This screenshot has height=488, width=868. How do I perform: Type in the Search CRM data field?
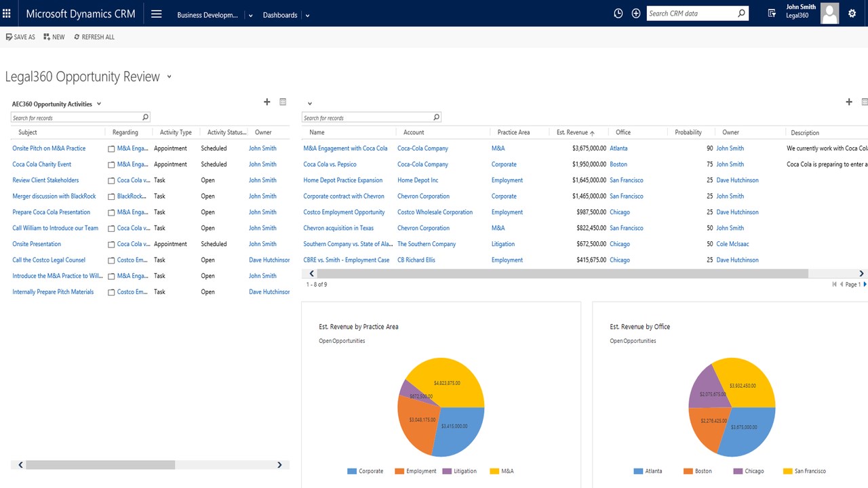tap(692, 13)
